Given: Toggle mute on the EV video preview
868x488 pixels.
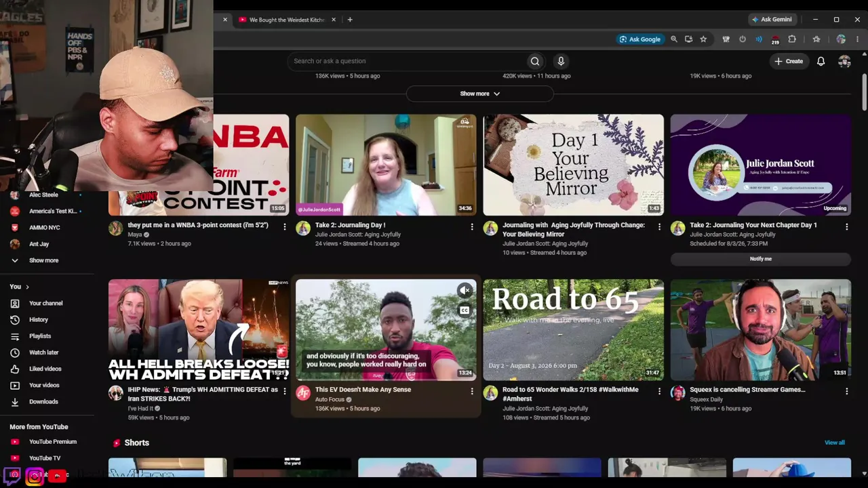Looking at the screenshot, I should point(465,291).
